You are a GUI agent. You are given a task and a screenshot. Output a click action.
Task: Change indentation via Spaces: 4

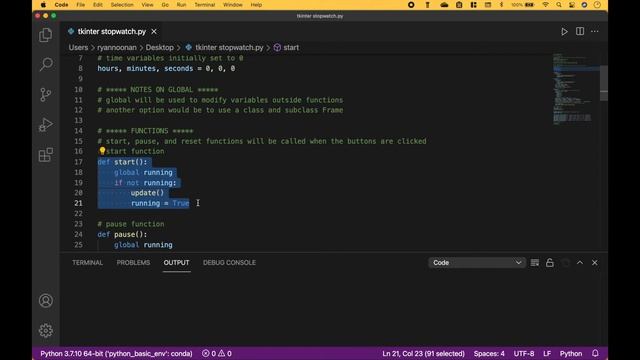[x=489, y=353]
